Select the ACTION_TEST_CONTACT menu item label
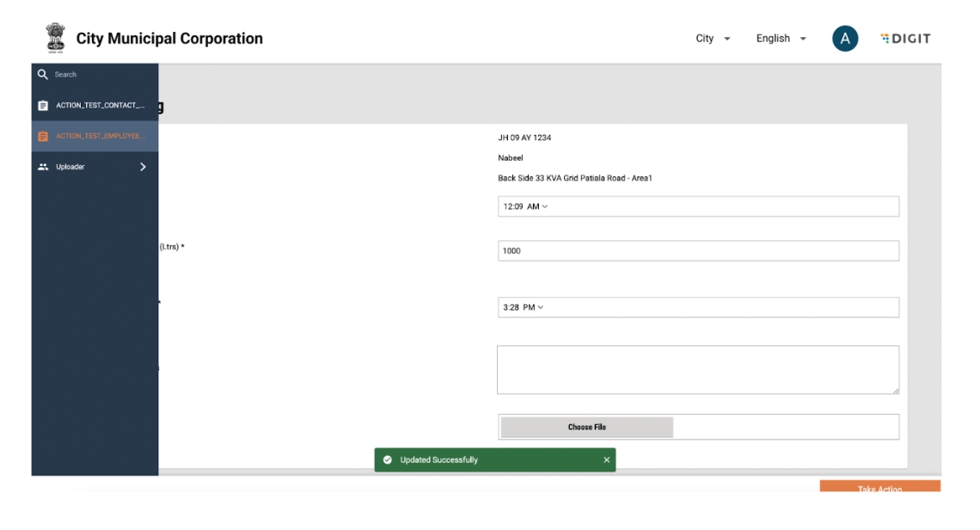Screen dimensions: 980x530 [100, 106]
